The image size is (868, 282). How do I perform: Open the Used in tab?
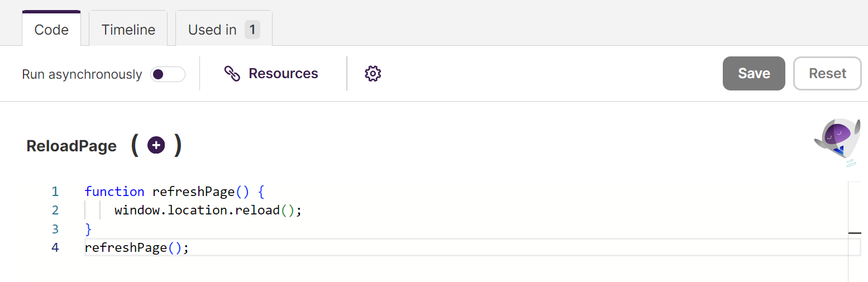[224, 28]
